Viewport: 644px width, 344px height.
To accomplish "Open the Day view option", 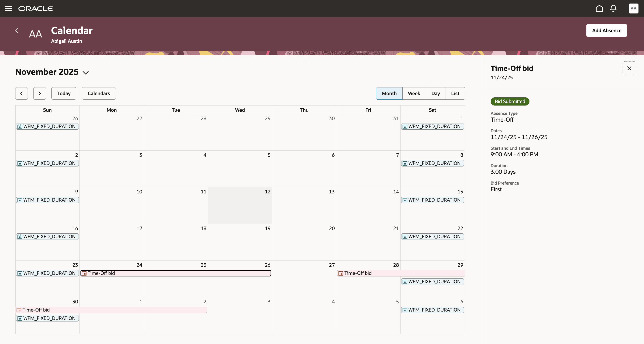I will (x=435, y=93).
